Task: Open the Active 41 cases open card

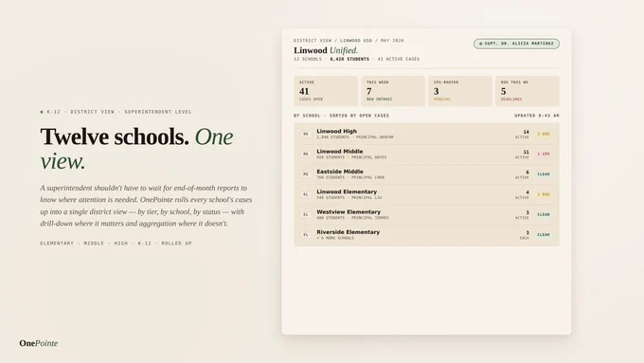Action: tap(326, 91)
